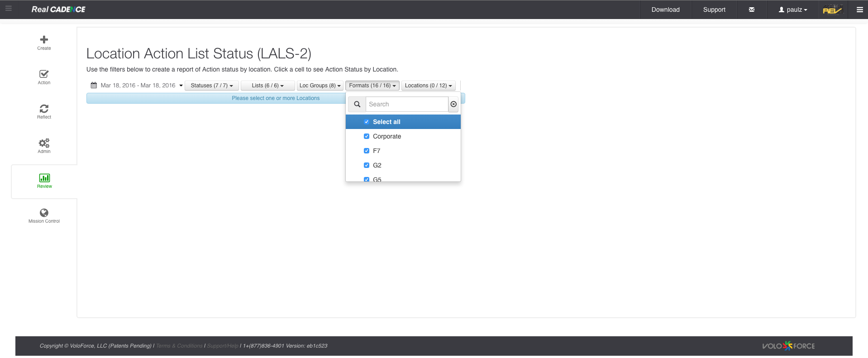Click Download in the top navigation
The width and height of the screenshot is (868, 358).
(x=665, y=10)
